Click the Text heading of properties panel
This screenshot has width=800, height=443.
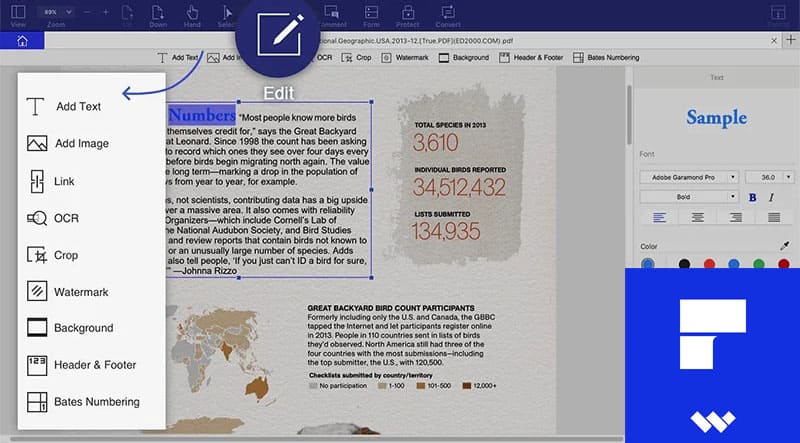click(717, 78)
